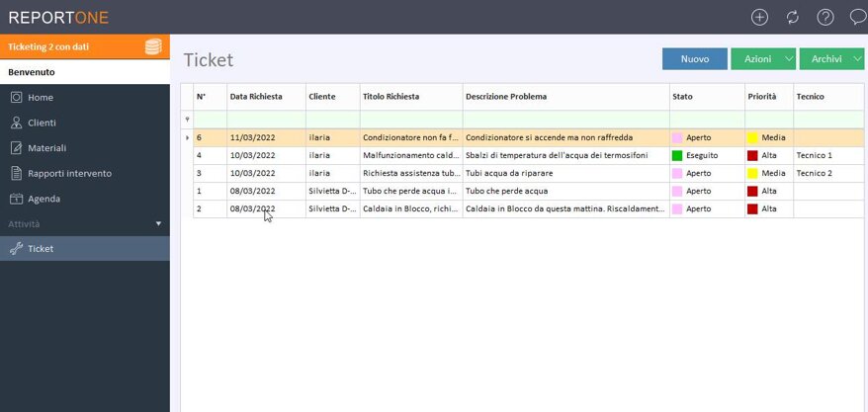Open the help question mark icon
The width and height of the screenshot is (868, 412).
[x=825, y=17]
